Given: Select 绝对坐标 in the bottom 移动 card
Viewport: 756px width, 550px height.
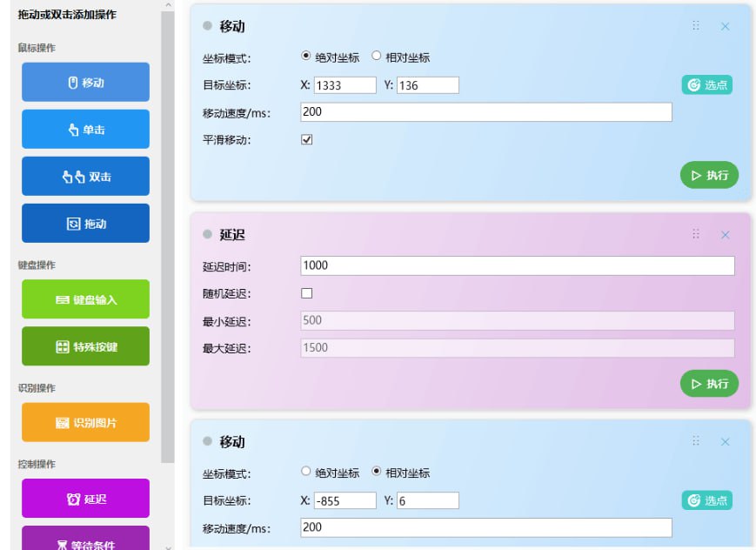Looking at the screenshot, I should click(305, 472).
